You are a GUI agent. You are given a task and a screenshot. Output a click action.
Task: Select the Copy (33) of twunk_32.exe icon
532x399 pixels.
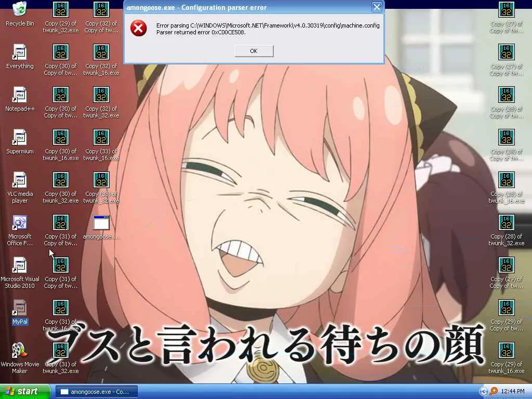point(101,188)
